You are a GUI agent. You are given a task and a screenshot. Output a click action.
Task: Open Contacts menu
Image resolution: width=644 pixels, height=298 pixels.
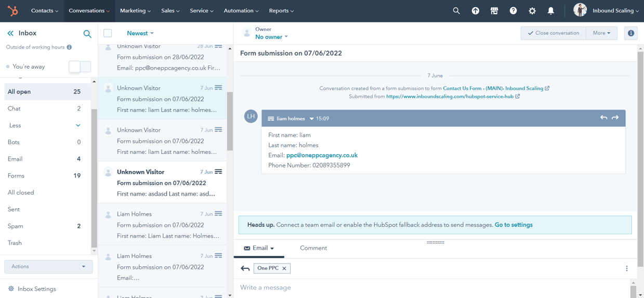click(x=45, y=10)
